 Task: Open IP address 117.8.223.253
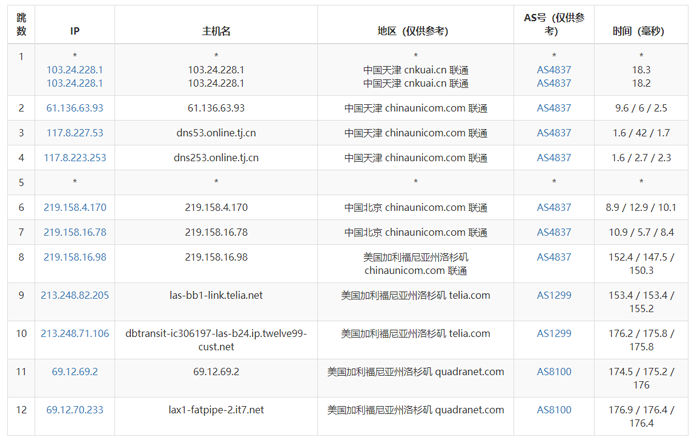point(75,158)
